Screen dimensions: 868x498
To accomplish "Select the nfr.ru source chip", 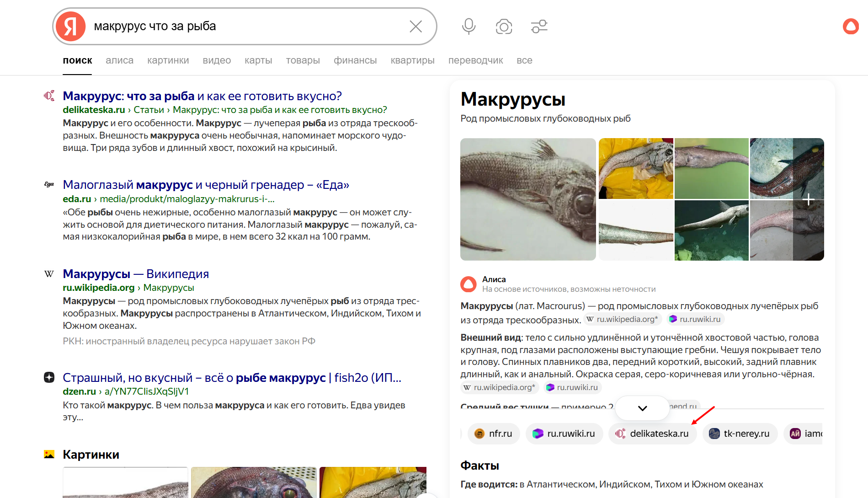I will [x=494, y=434].
